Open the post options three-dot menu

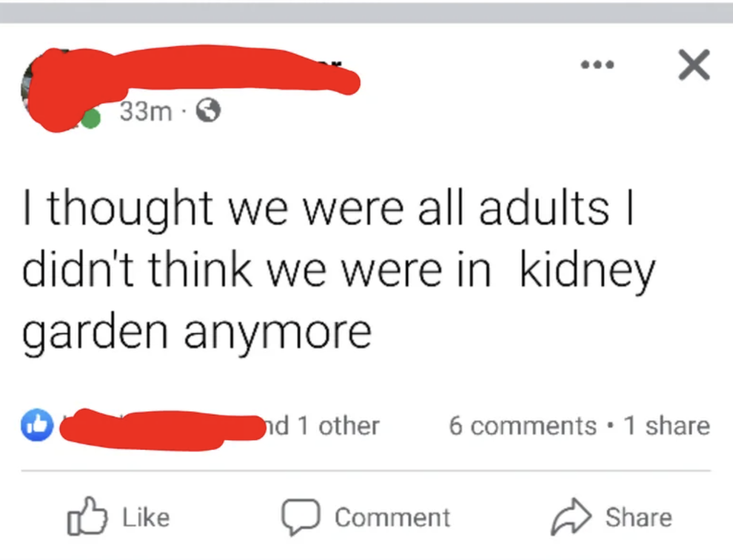[598, 64]
